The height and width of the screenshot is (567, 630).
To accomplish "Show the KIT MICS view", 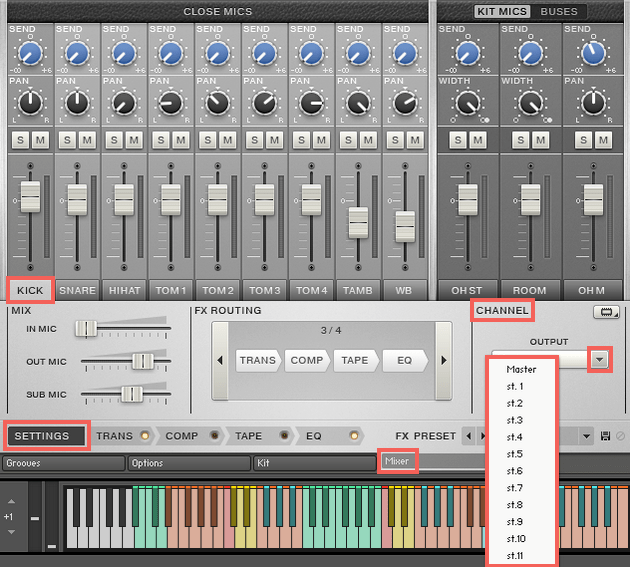I will point(502,12).
